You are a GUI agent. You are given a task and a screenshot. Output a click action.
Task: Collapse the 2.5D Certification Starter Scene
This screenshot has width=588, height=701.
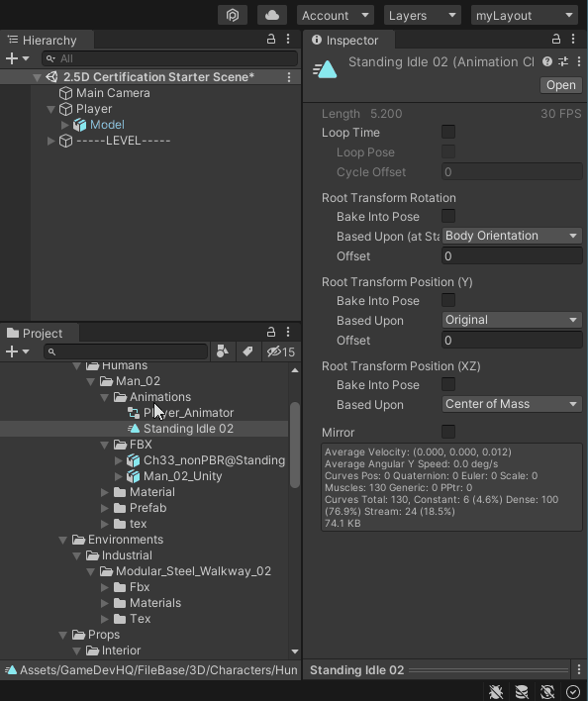point(37,77)
